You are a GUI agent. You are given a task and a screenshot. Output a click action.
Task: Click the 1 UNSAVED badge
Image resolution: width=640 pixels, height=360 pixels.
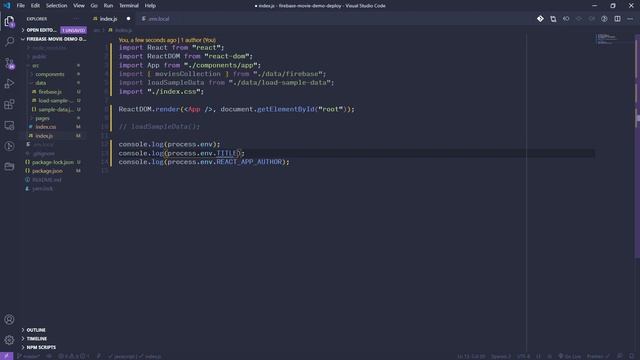73,30
